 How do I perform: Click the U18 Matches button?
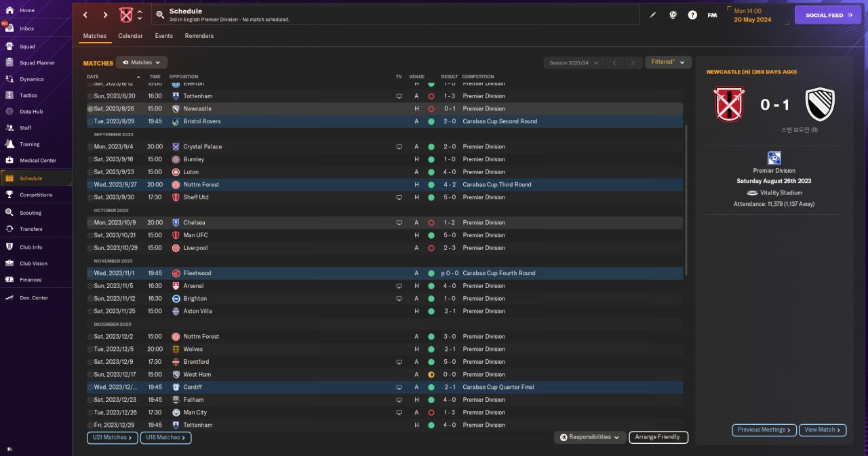pos(165,438)
